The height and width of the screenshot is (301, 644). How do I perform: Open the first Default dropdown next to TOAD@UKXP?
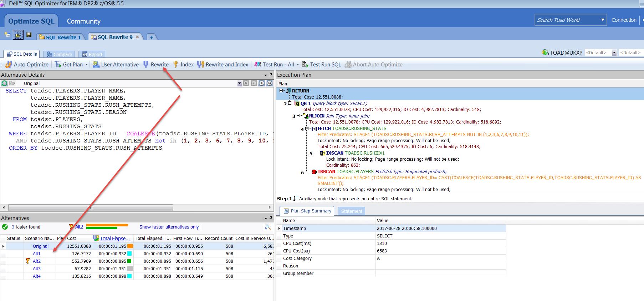(614, 53)
